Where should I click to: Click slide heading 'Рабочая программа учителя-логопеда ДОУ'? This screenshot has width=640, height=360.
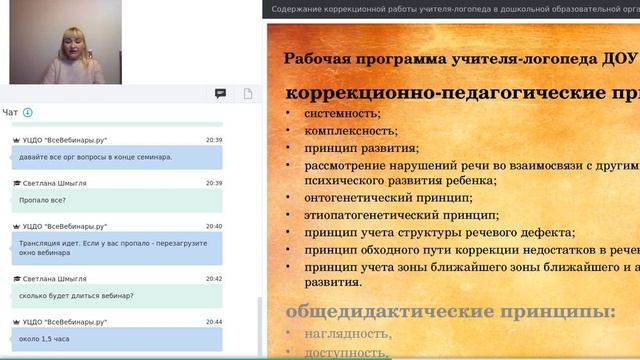(460, 59)
